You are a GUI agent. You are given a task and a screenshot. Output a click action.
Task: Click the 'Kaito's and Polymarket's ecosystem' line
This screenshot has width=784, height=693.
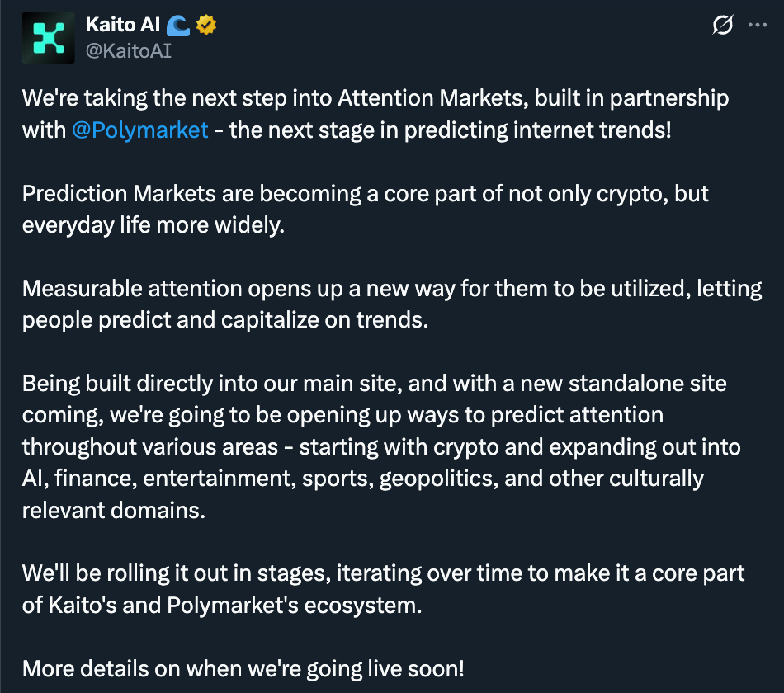tap(222, 605)
